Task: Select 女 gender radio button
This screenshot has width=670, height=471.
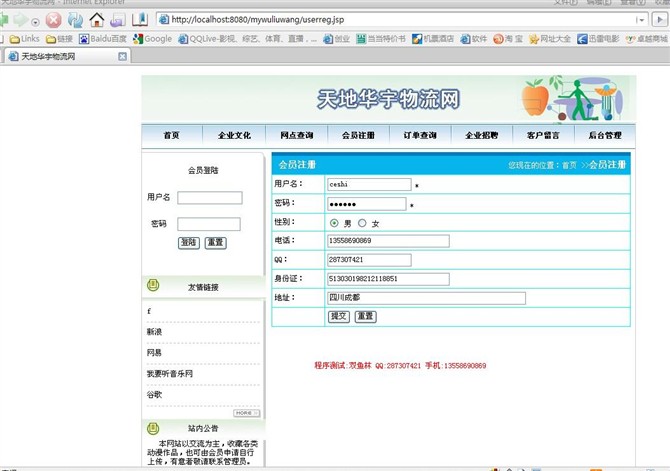Action: [362, 223]
